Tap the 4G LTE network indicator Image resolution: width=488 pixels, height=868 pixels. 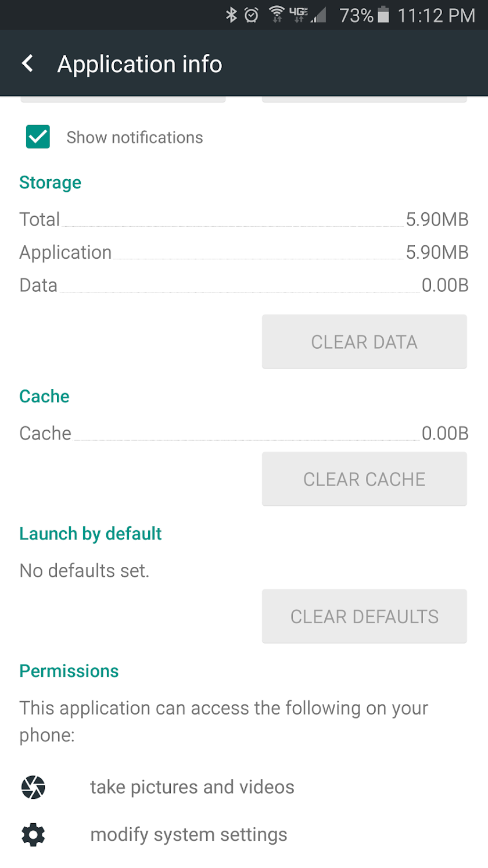(299, 15)
